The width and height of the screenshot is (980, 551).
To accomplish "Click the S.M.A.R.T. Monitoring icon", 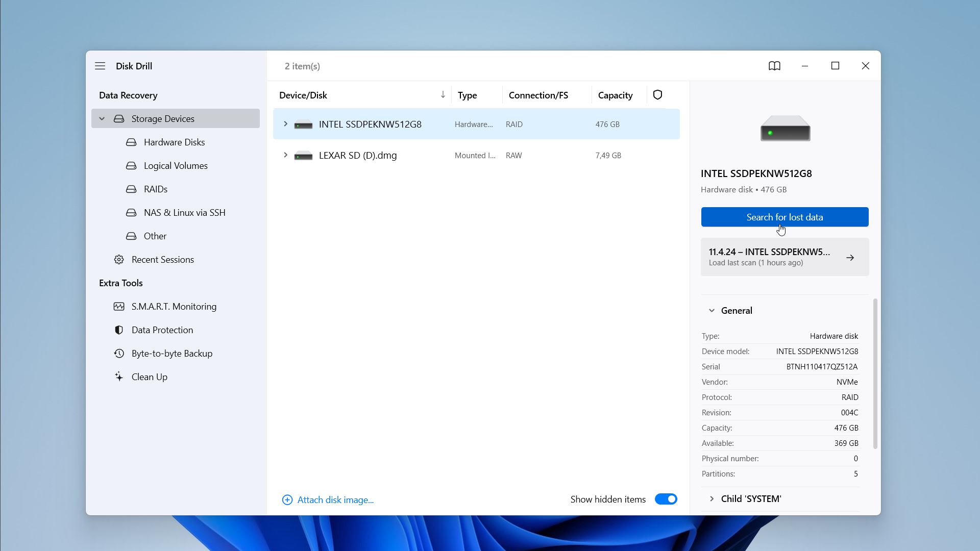I will point(119,306).
